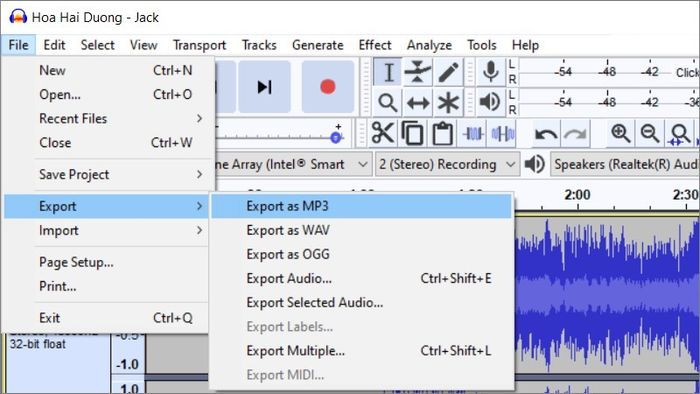Click the Paste clipboard icon
The height and width of the screenshot is (394, 700).
(442, 133)
